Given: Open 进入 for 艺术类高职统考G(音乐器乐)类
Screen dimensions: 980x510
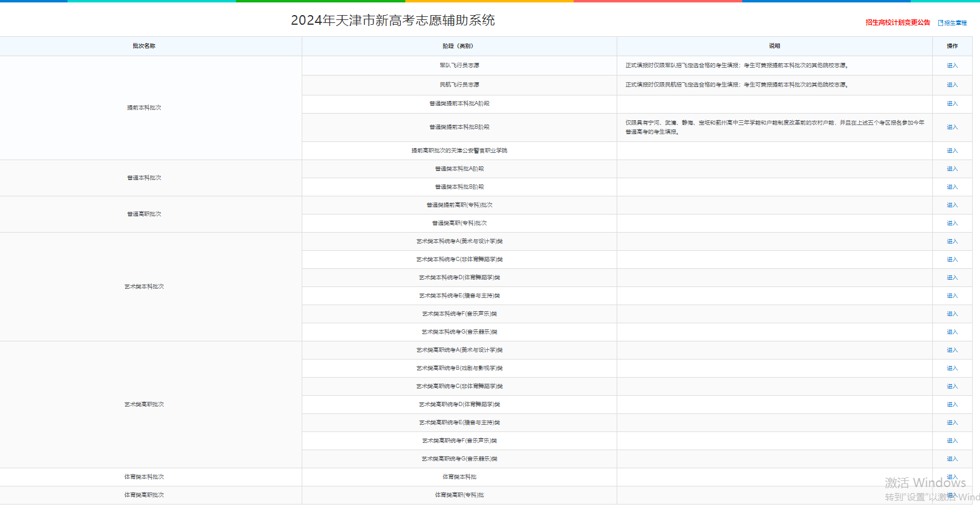Looking at the screenshot, I should coord(952,459).
